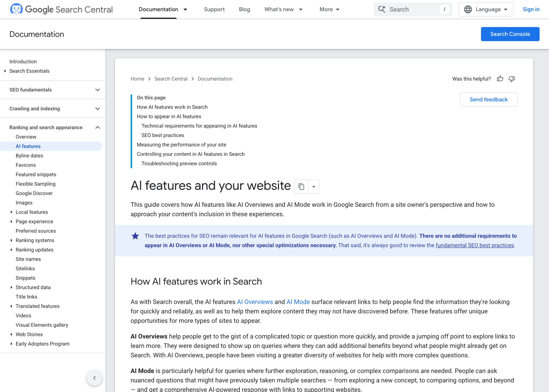Collapse the sidebar with the chevron button
Viewport: 549px width, 392px height.
point(94,378)
